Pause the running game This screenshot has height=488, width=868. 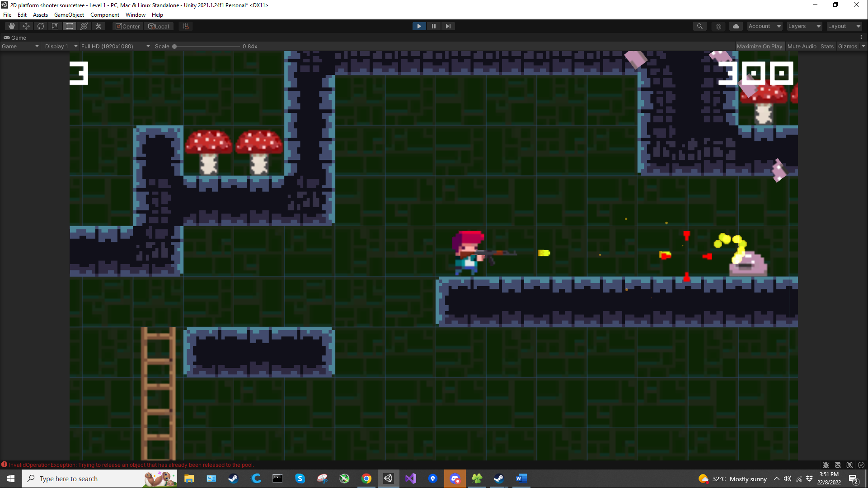(434, 26)
